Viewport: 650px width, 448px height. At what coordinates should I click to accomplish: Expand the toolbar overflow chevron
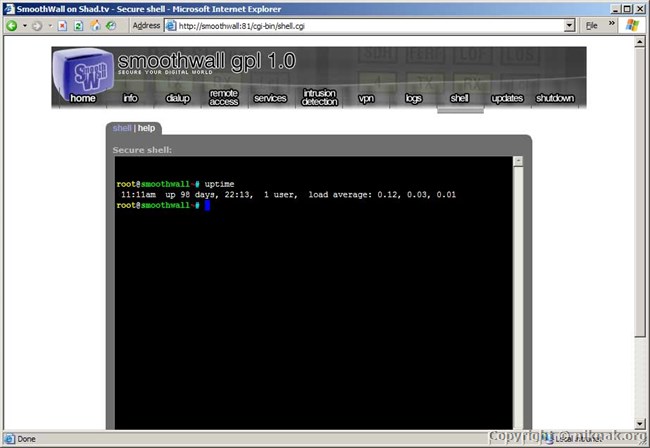[611, 23]
